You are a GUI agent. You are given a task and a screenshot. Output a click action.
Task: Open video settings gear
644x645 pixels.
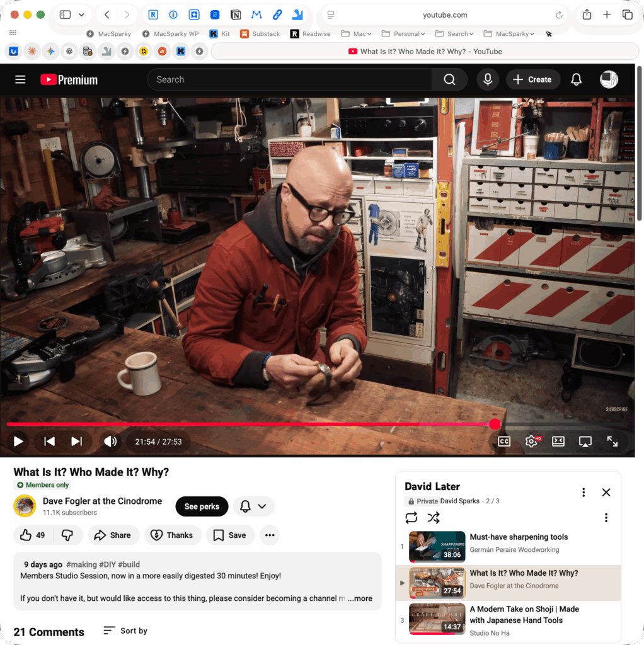coord(531,442)
